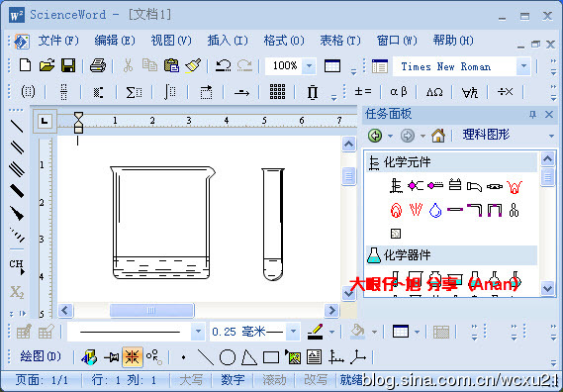This screenshot has width=563, height=392.
Task: Toggle the X₂ subscript button
Action: tap(17, 292)
